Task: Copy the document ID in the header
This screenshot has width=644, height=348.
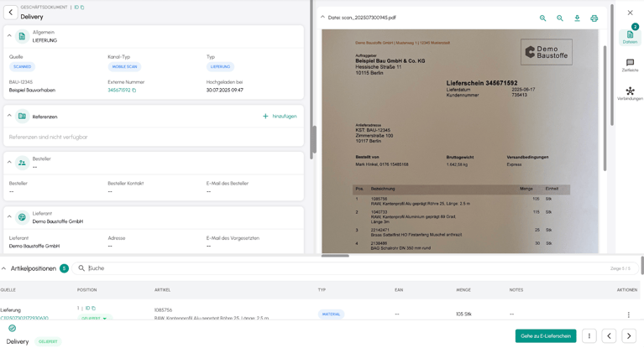Action: (x=82, y=8)
